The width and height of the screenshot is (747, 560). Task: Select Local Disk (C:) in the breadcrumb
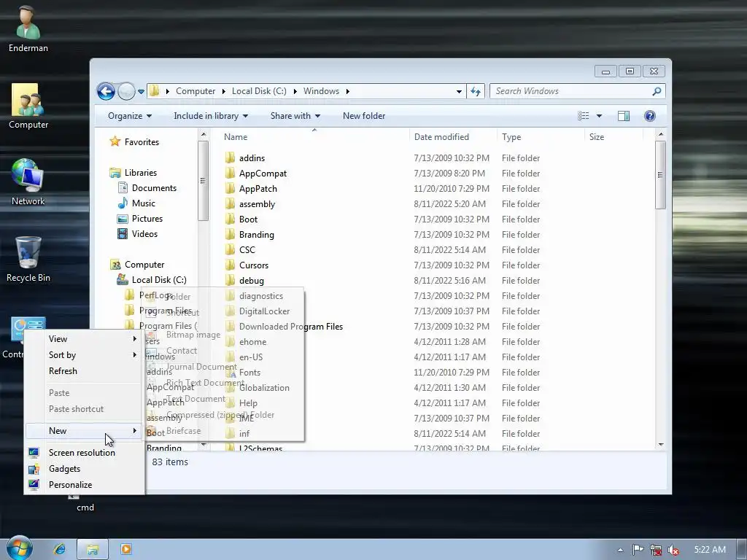click(259, 91)
